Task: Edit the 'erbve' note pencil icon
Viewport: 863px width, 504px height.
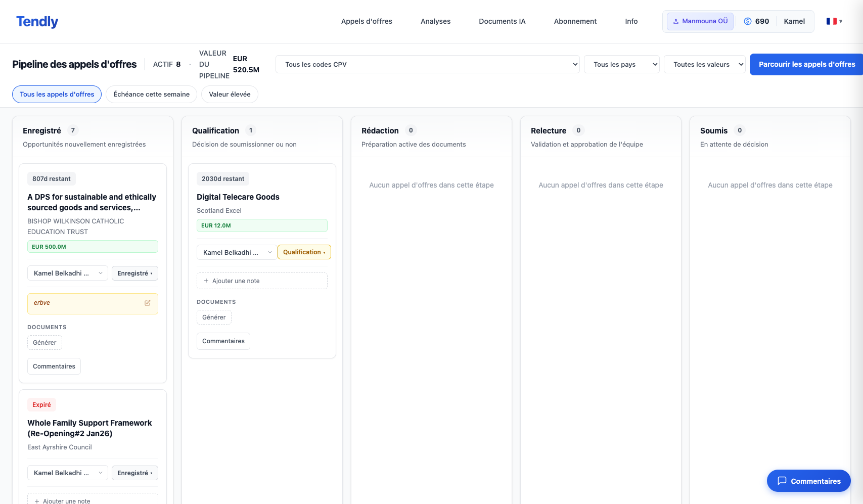Action: pyautogui.click(x=148, y=303)
